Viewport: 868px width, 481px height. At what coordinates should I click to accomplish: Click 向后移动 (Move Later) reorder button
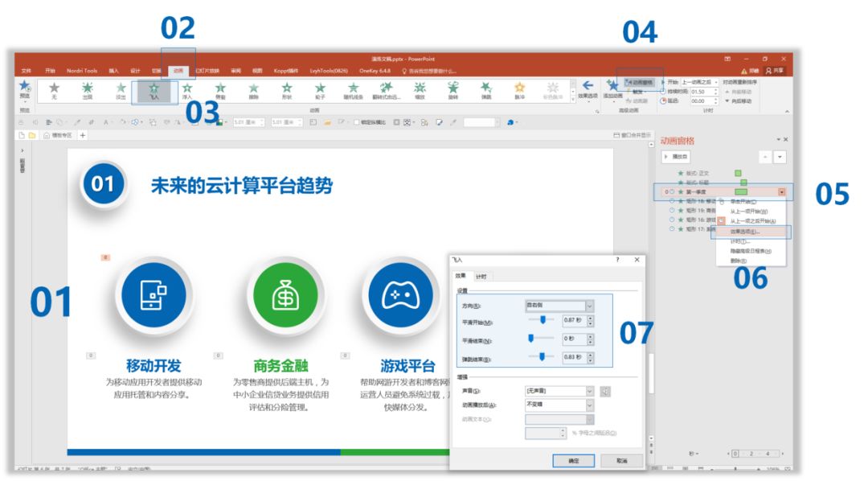[x=739, y=101]
